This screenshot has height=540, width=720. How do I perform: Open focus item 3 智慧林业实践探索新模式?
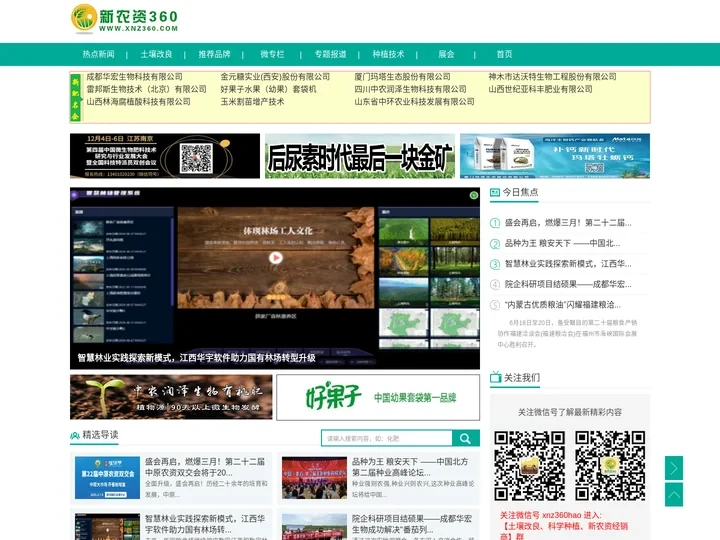click(x=568, y=264)
